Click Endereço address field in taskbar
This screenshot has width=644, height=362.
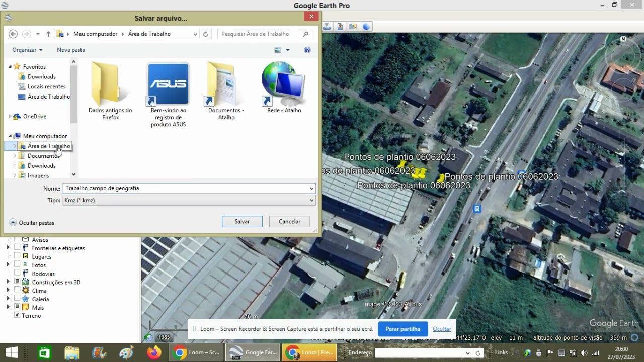pos(423,353)
